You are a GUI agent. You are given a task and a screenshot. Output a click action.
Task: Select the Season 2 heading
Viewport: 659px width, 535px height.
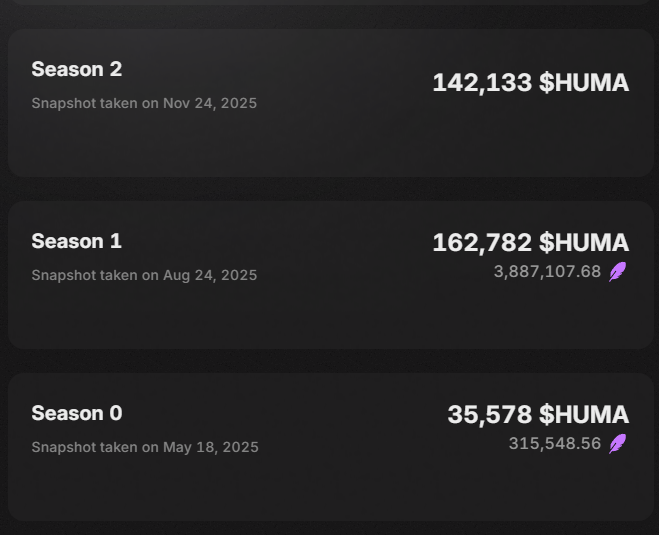77,69
